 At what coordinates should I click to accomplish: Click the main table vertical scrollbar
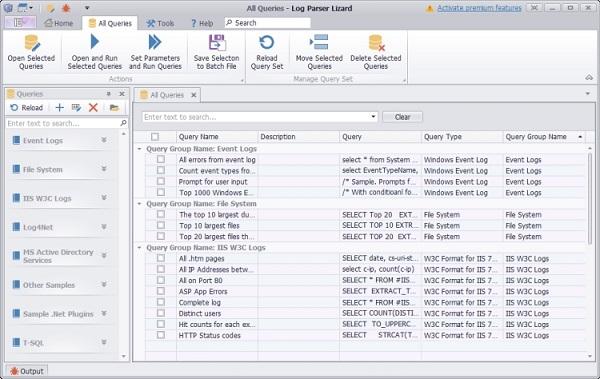(590, 198)
